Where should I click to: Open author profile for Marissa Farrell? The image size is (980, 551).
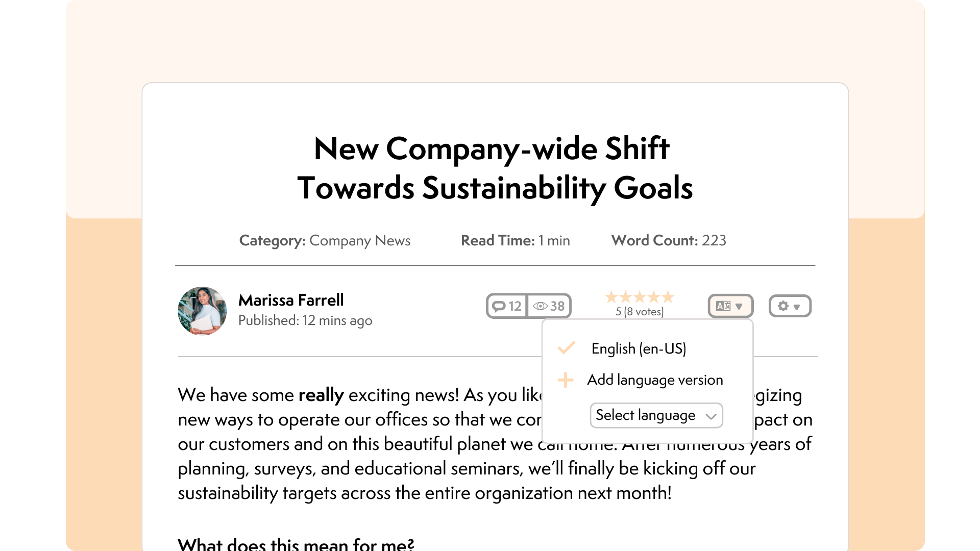click(291, 300)
